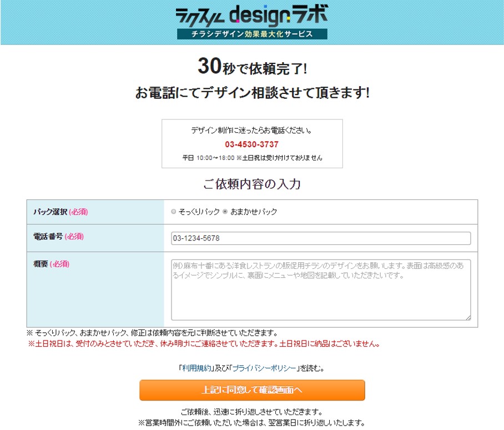Click the 30秒で依頼完了! headline
The height and width of the screenshot is (430, 504).
(252, 68)
